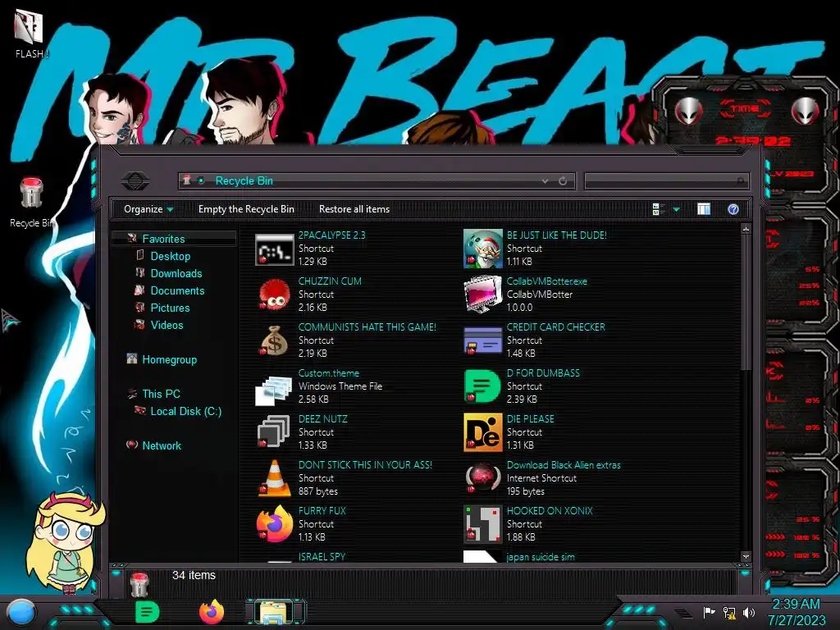Screen dimensions: 840x630
Task: Select the money bag COMMUNISTS HATE THIS GAME icon
Action: (274, 340)
